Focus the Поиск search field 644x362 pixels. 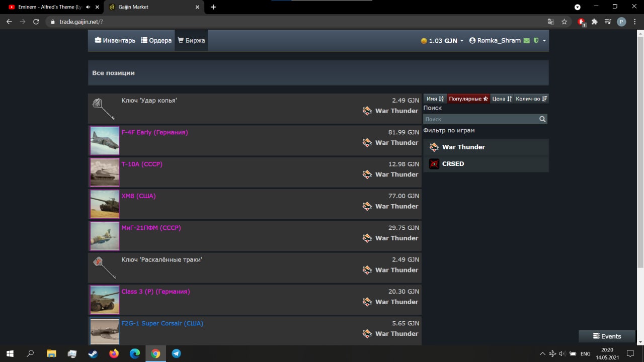tap(480, 119)
